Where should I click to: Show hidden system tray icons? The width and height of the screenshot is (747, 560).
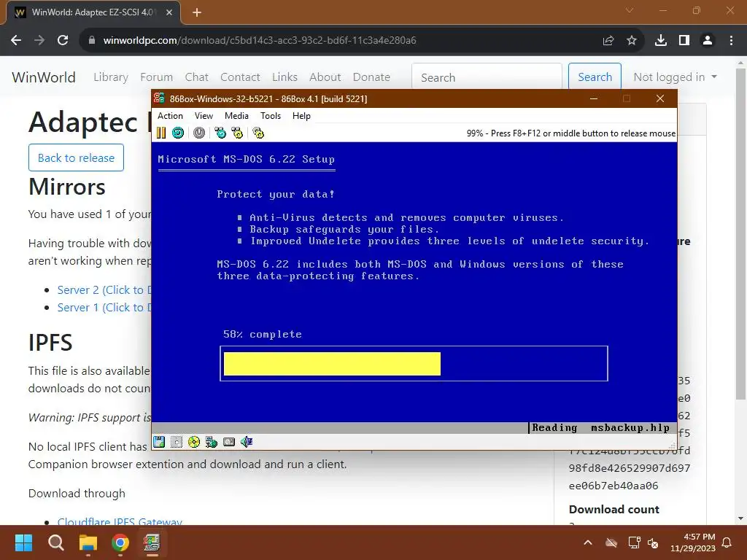588,542
